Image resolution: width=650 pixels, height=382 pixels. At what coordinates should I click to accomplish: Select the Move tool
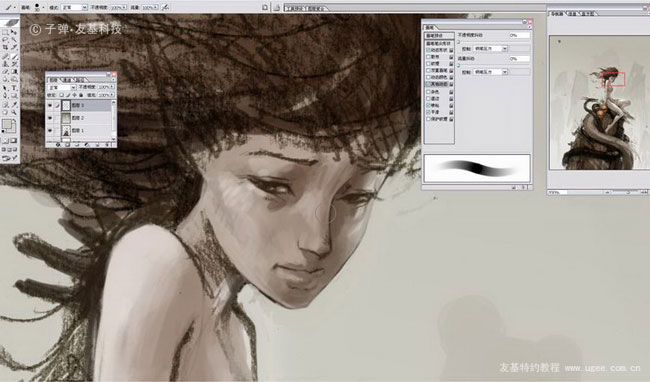pyautogui.click(x=14, y=32)
